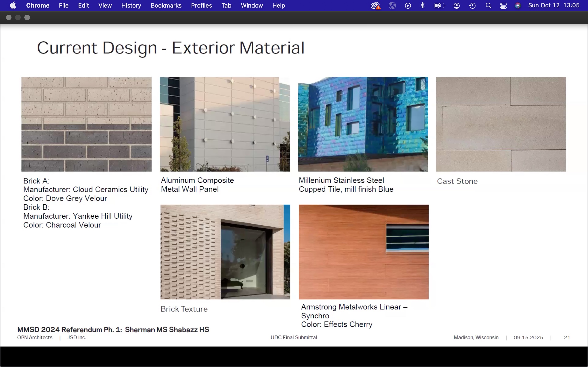The image size is (588, 367).
Task: Open Spotlight search magnifier
Action: coord(488,6)
